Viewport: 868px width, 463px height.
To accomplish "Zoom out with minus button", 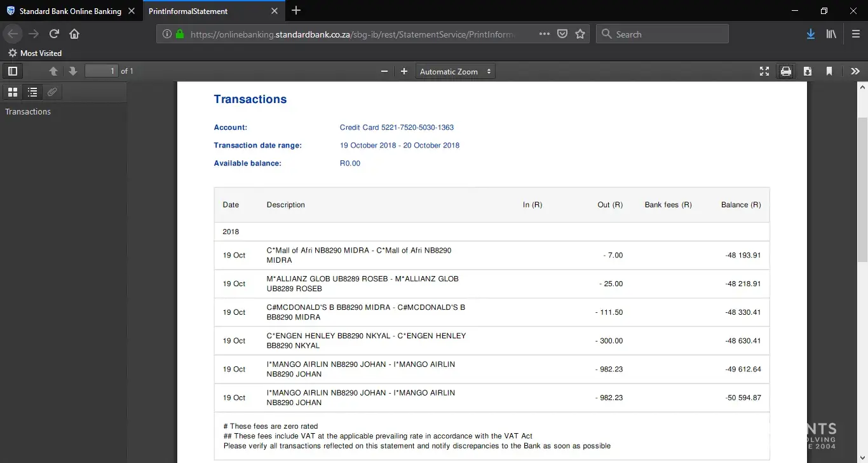I will tap(384, 71).
